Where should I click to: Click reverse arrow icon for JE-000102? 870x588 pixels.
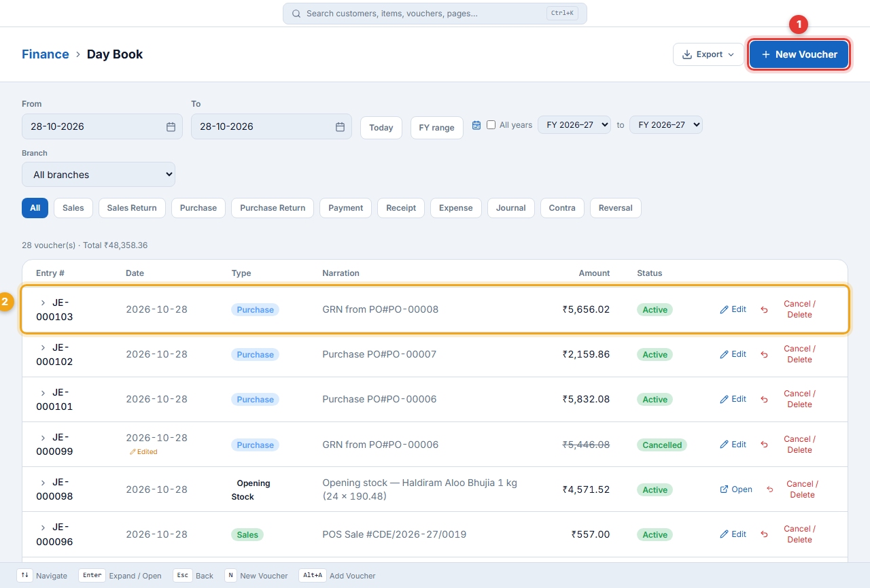(764, 355)
